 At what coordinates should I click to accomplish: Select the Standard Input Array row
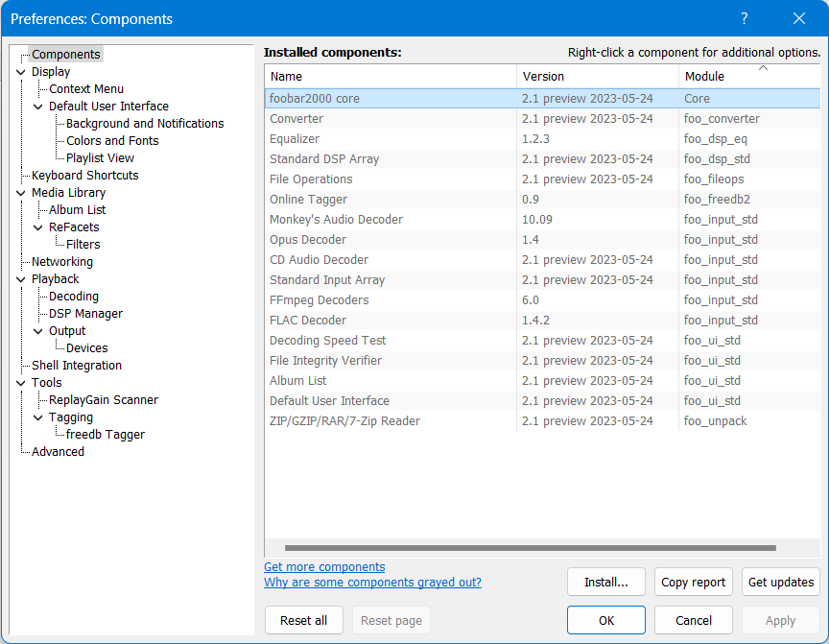542,279
